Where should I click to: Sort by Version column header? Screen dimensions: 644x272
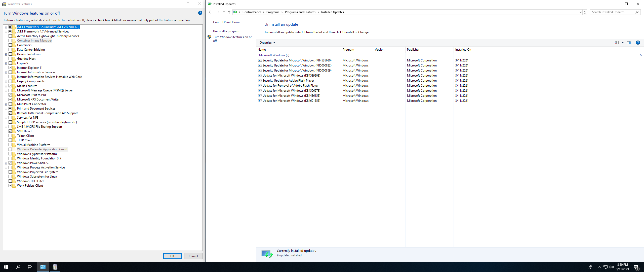[389, 50]
